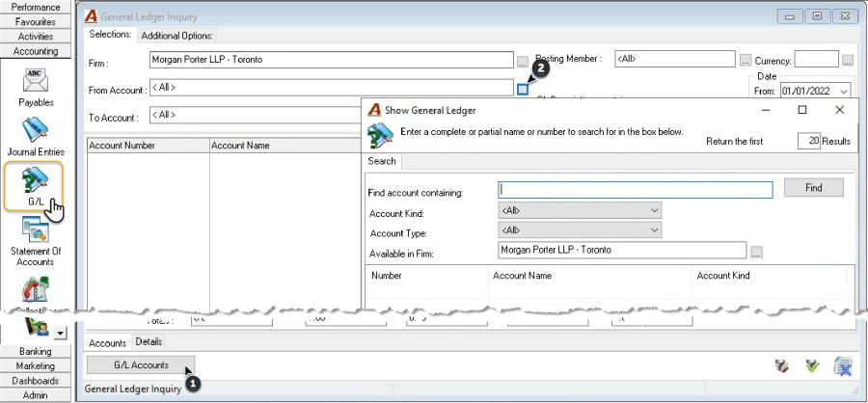Screen dimensions: 868x403
Task: Open the Currency lookup ellipsis button
Action: pyautogui.click(x=848, y=61)
